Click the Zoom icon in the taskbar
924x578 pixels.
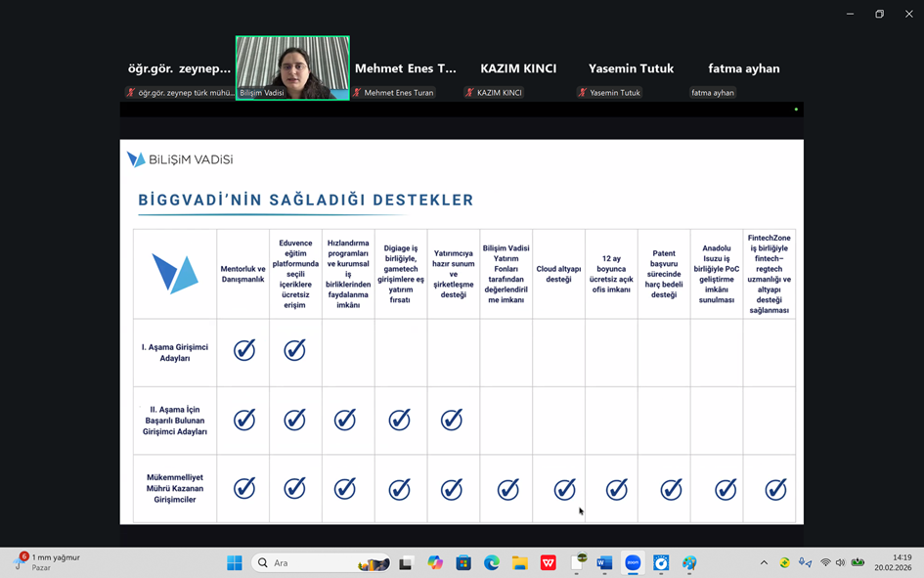pos(633,562)
